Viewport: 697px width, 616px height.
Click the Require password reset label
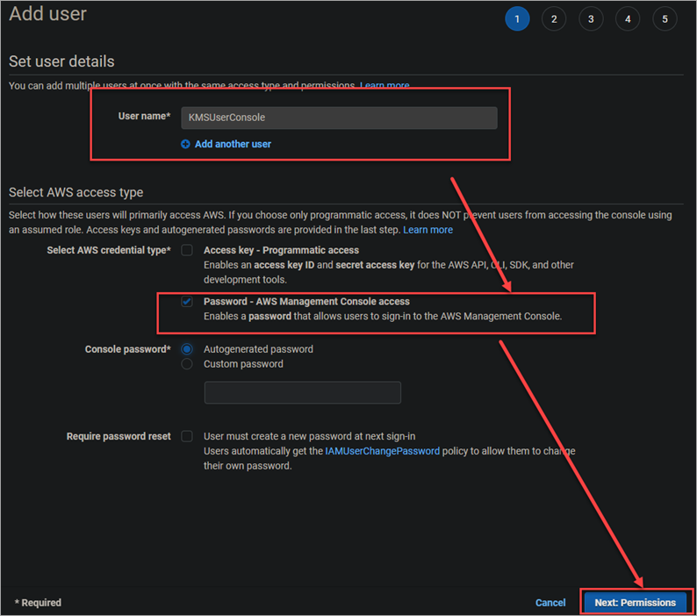tap(119, 436)
